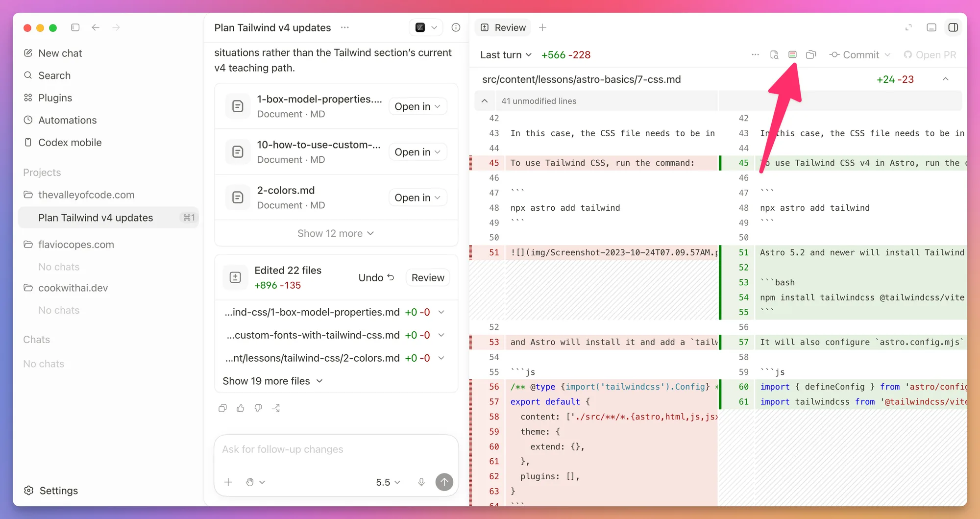The image size is (980, 519).
Task: Click the 10-how-to-use-custom document icon
Action: tap(238, 152)
